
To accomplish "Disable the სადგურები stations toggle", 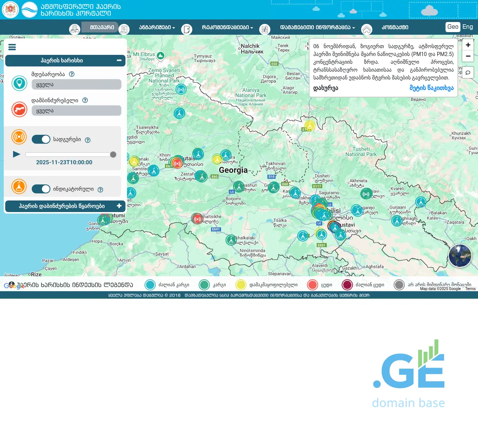I will tap(41, 139).
